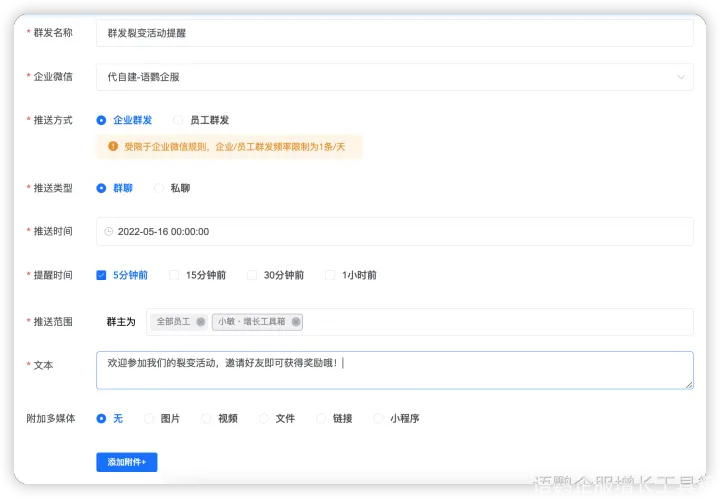Remove the 全部员工 tag via its x icon

[200, 322]
